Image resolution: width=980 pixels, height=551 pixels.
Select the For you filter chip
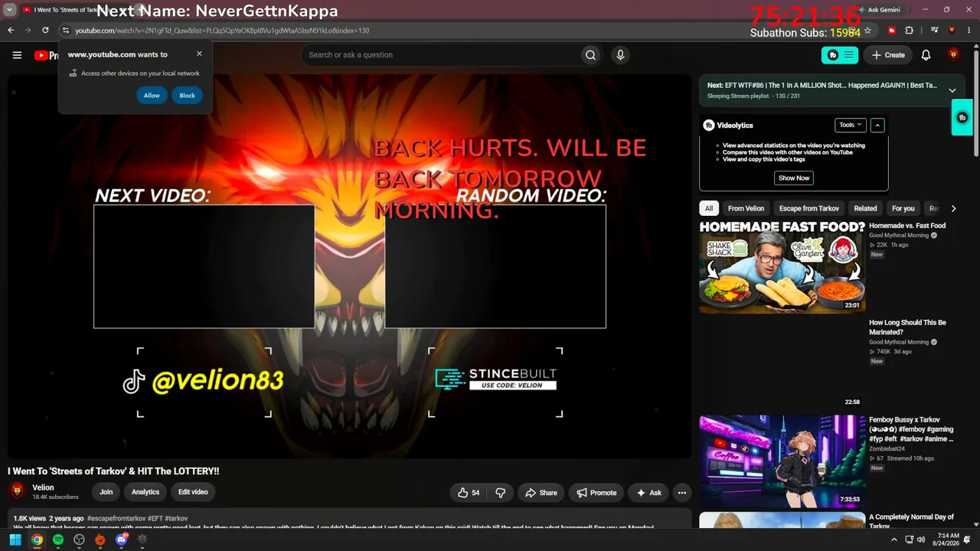(903, 208)
